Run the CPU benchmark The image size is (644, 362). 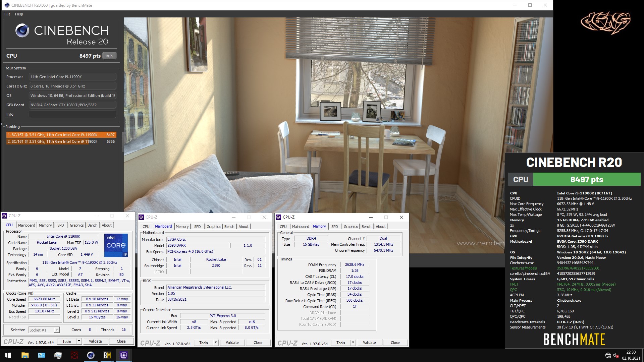coord(109,56)
